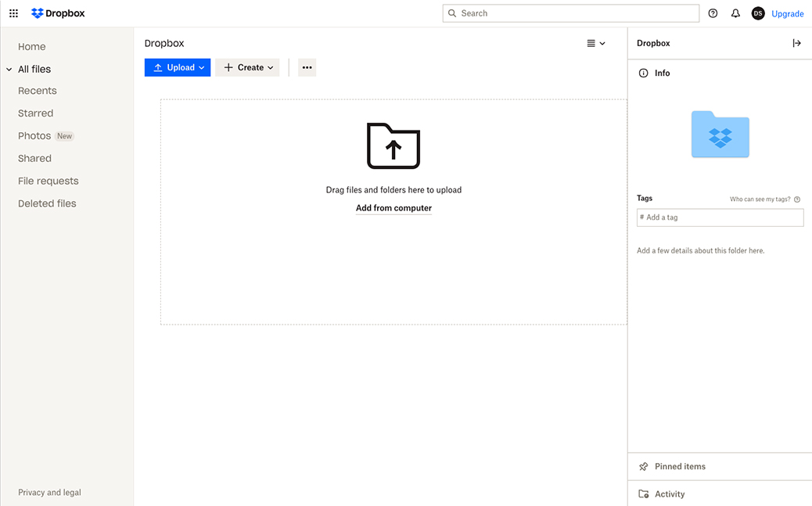
Task: Click the Dropbox logo
Action: coord(58,13)
